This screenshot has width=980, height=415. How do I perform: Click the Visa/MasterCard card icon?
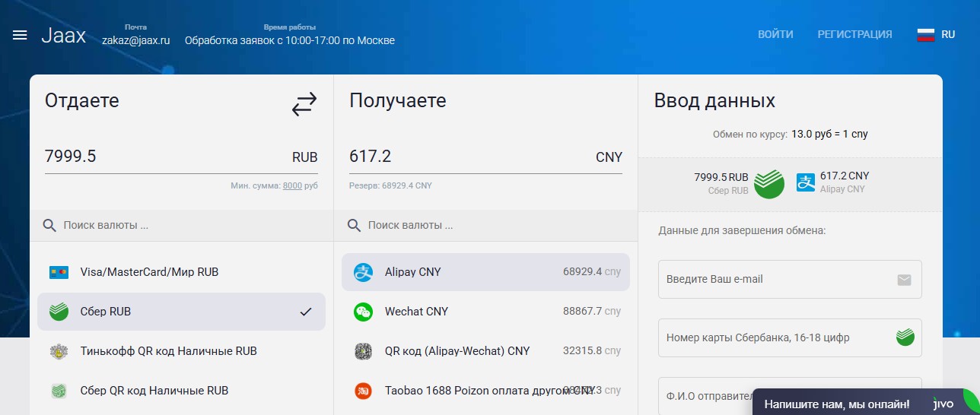[x=59, y=272]
